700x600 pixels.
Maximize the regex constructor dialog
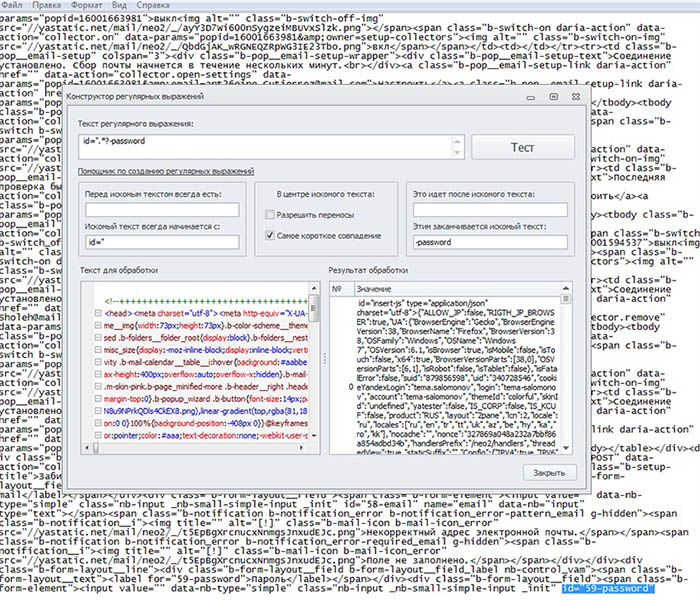point(554,97)
